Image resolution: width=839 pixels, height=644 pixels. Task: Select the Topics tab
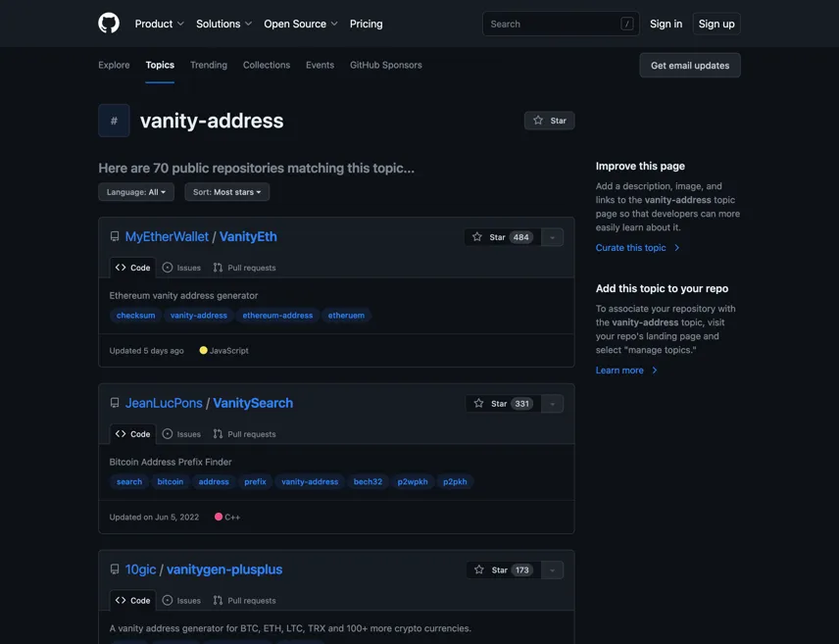(160, 65)
